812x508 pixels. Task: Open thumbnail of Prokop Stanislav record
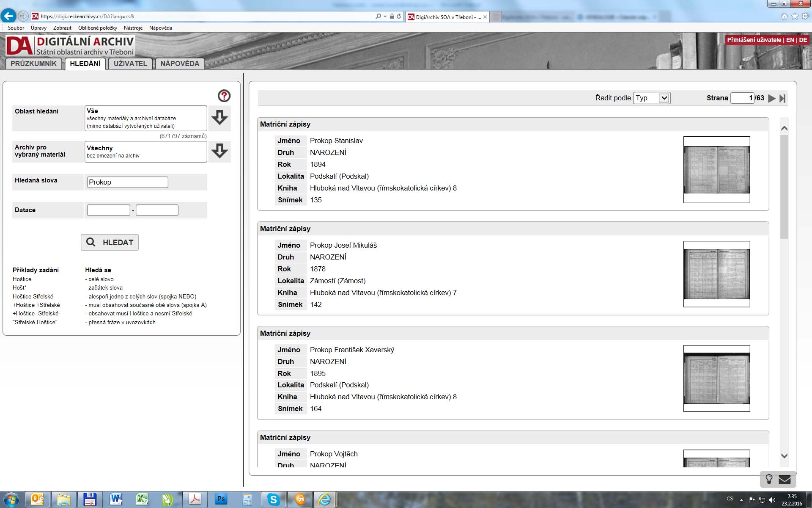(x=716, y=169)
